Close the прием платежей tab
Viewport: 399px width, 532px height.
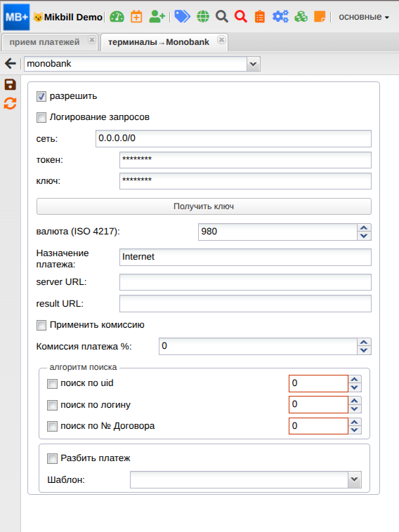click(92, 40)
